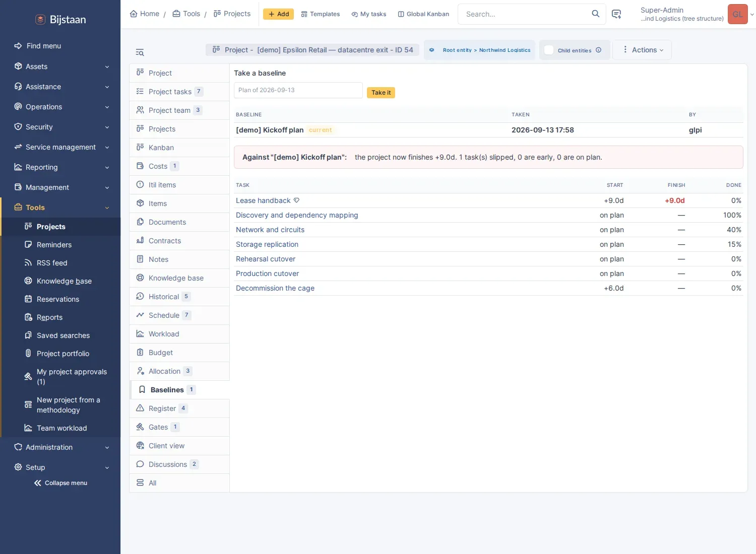Click the Project portfolio icon
This screenshot has height=554, width=756.
[x=28, y=354]
